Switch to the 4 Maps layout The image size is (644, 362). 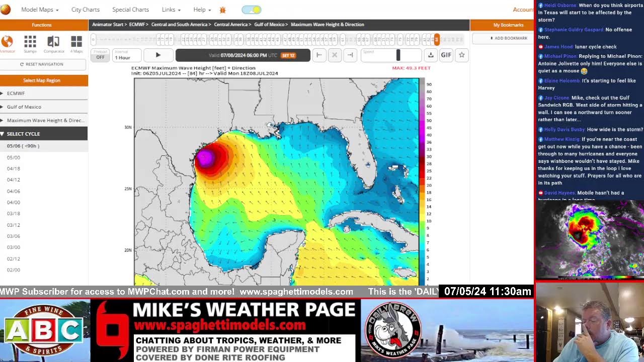coord(76,44)
